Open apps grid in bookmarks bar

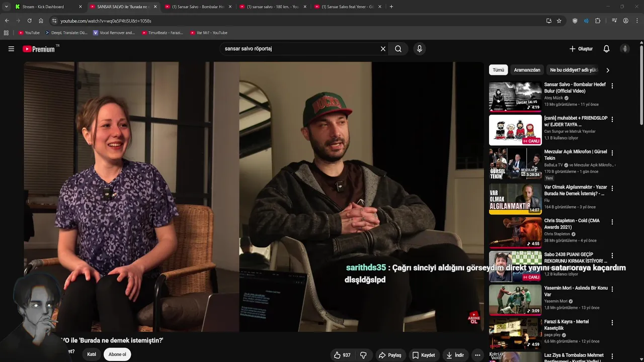point(6,33)
